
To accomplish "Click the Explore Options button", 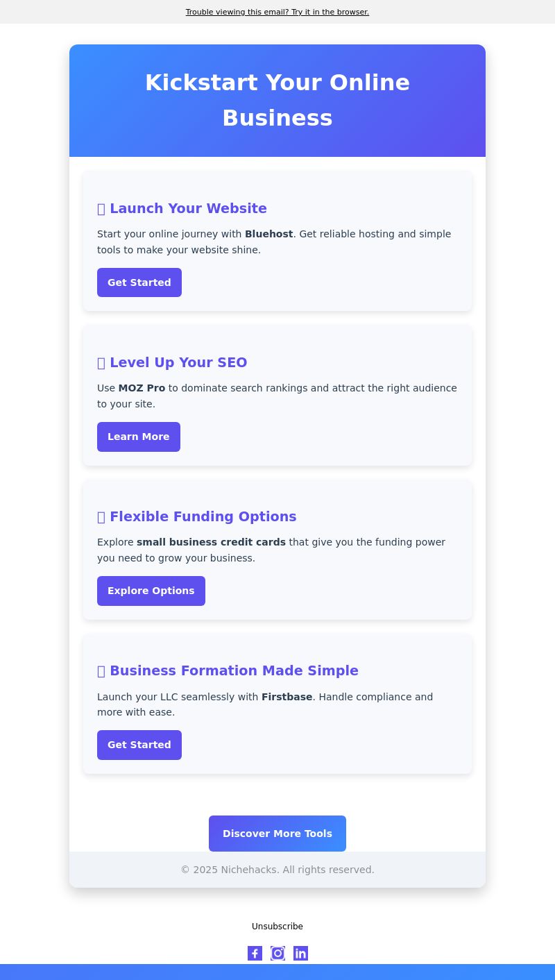I will click(x=151, y=591).
